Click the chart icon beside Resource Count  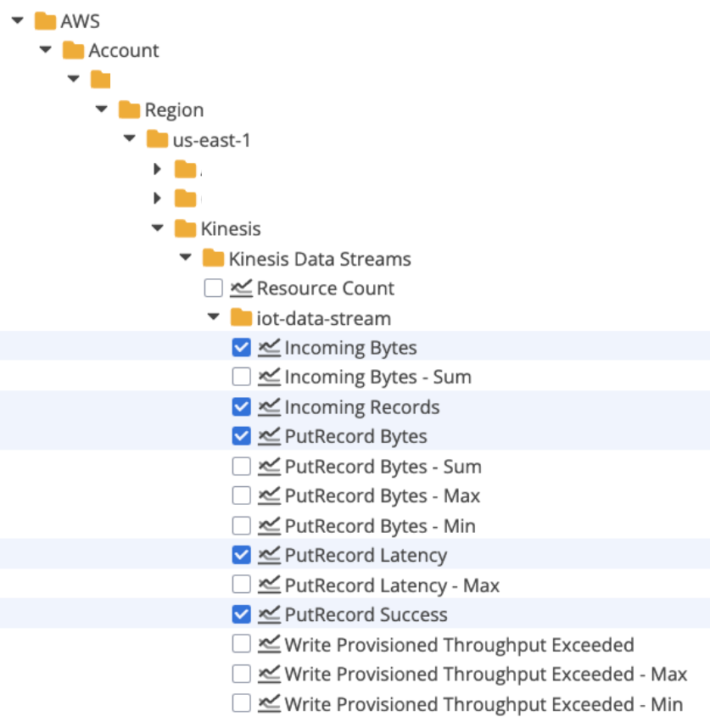coord(242,288)
